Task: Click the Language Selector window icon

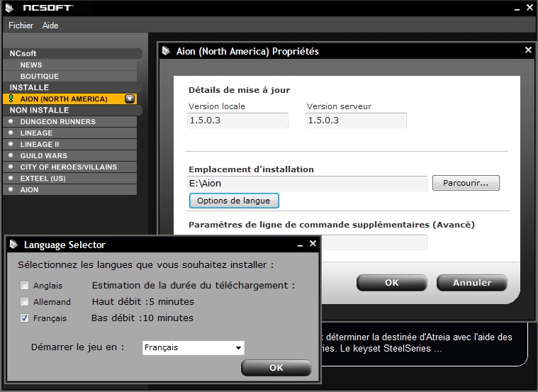Action: tap(13, 245)
